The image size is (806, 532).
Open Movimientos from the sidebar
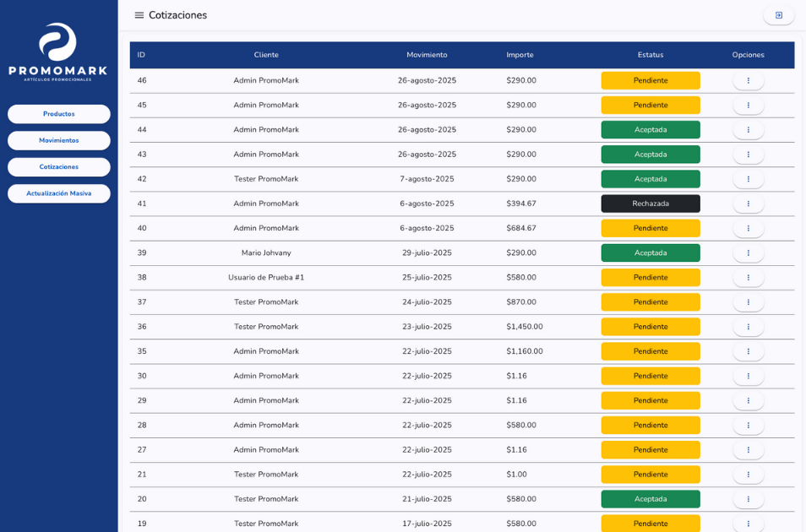click(x=59, y=140)
